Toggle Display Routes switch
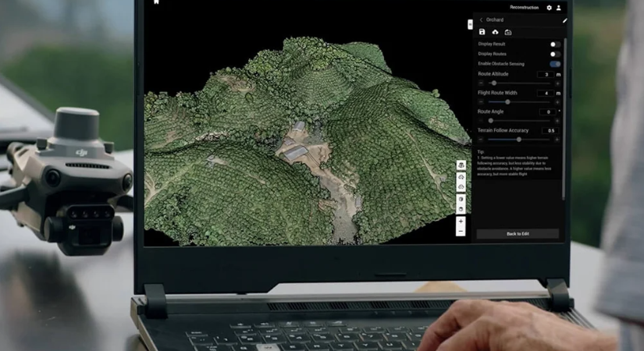The image size is (644, 351). pyautogui.click(x=555, y=54)
